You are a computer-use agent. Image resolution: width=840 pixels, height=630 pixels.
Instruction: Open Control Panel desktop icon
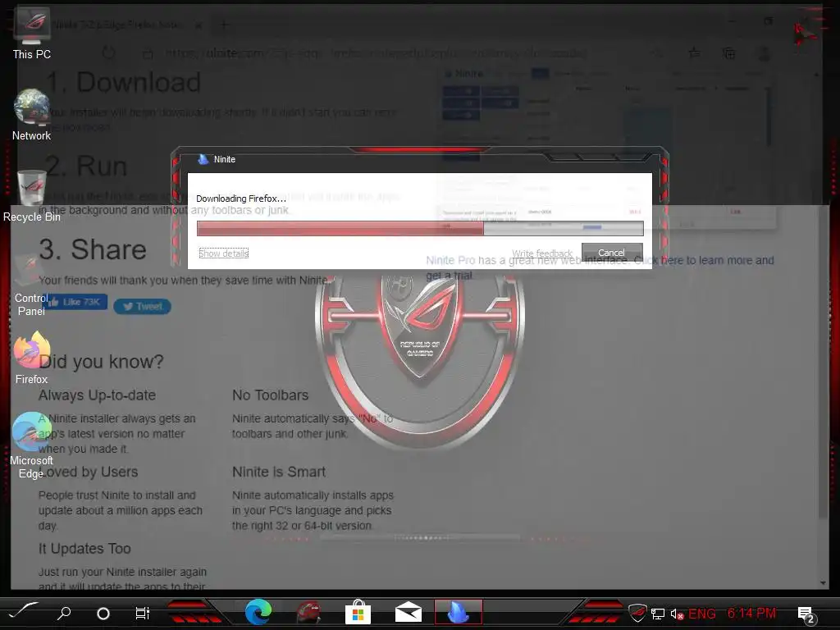click(x=32, y=284)
